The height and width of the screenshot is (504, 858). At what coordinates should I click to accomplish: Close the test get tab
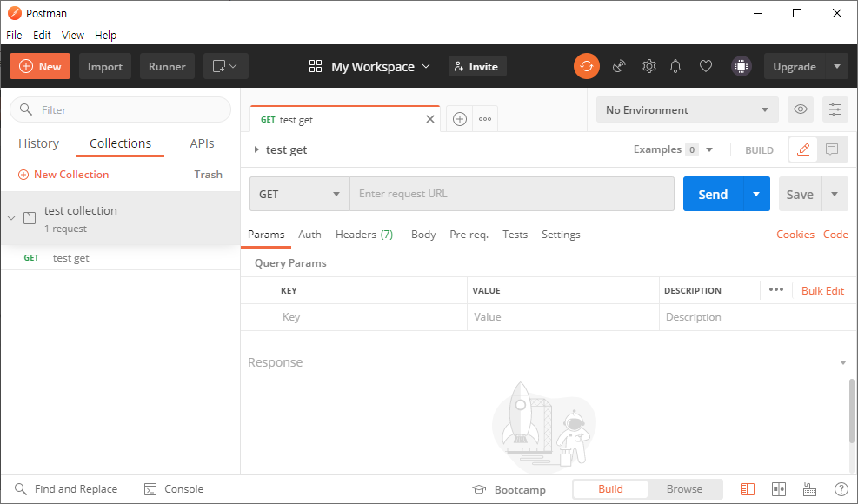(x=430, y=119)
